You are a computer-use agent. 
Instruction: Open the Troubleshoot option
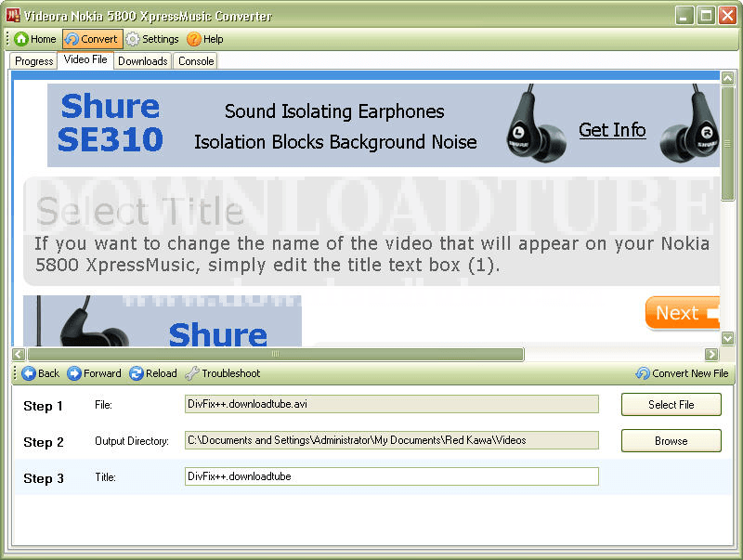223,373
